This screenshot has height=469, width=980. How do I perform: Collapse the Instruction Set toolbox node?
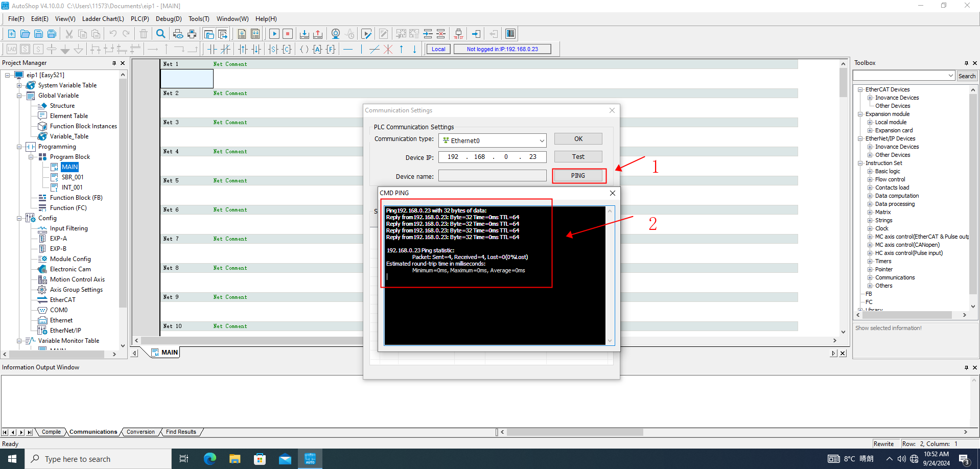(x=860, y=163)
